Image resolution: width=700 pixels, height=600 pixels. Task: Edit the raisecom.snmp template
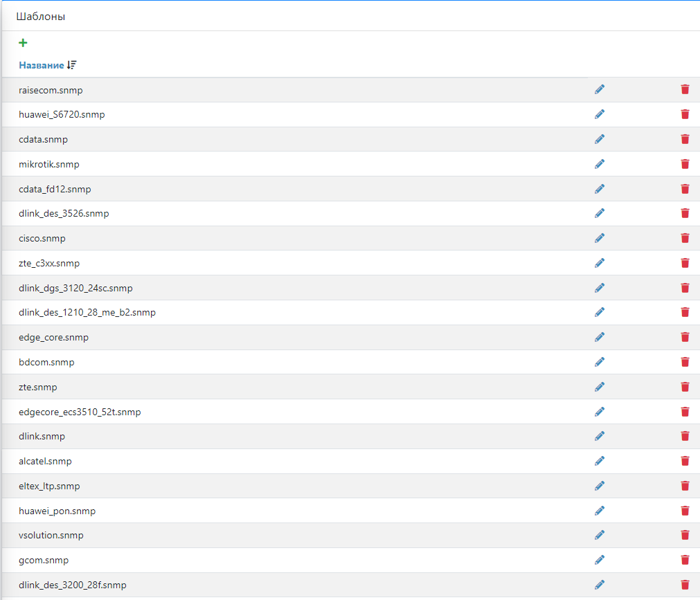600,89
